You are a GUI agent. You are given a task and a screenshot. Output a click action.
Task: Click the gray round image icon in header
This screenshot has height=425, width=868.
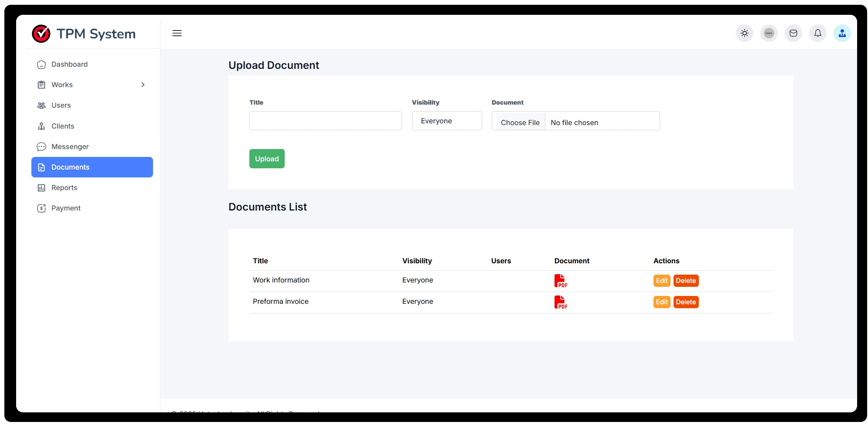pyautogui.click(x=769, y=33)
